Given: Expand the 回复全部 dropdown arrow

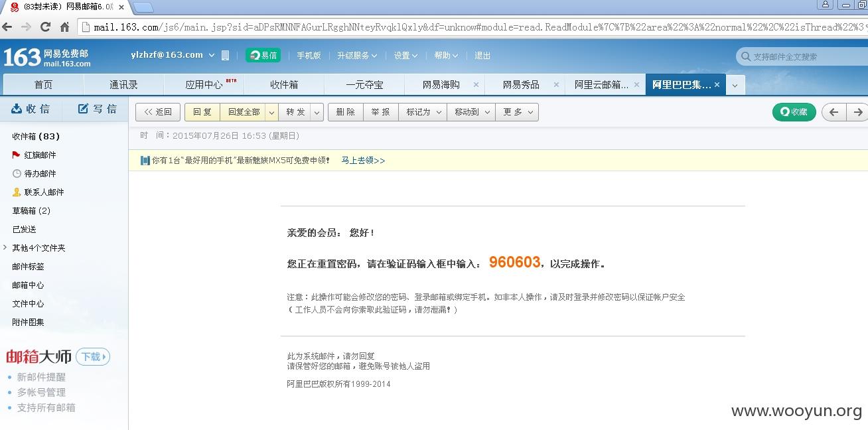Looking at the screenshot, I should coord(271,112).
